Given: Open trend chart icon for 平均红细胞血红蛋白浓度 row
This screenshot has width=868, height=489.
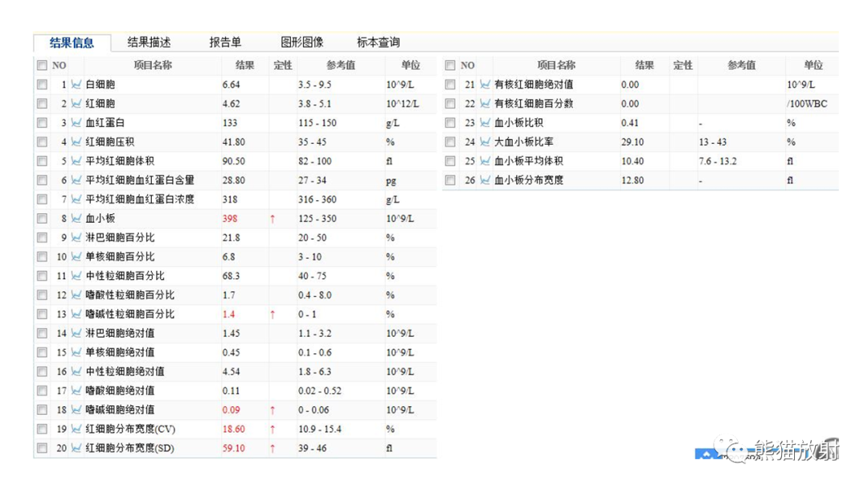Looking at the screenshot, I should pyautogui.click(x=76, y=199).
